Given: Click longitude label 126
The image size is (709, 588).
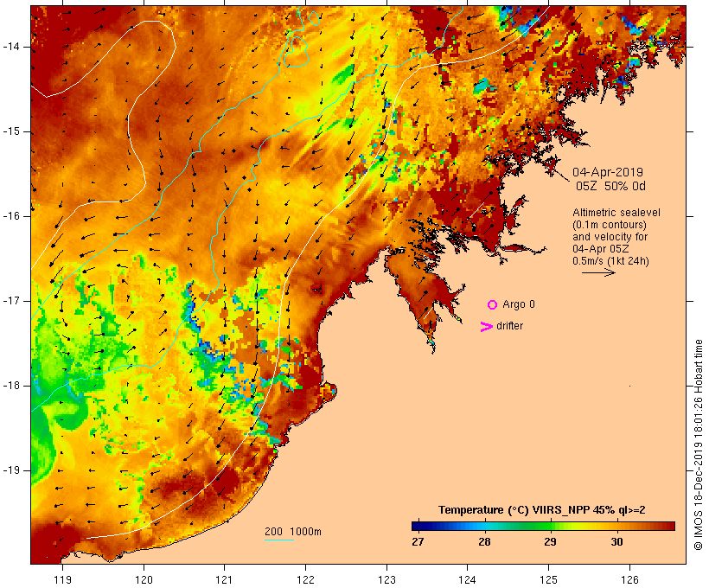Looking at the screenshot, I should (x=629, y=579).
